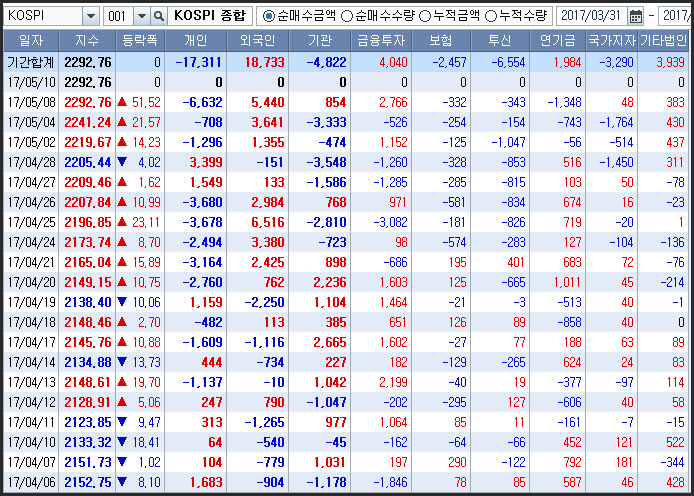694x496 pixels.
Task: Click individual value -6,632 on 17/05/08
Action: tap(202, 102)
